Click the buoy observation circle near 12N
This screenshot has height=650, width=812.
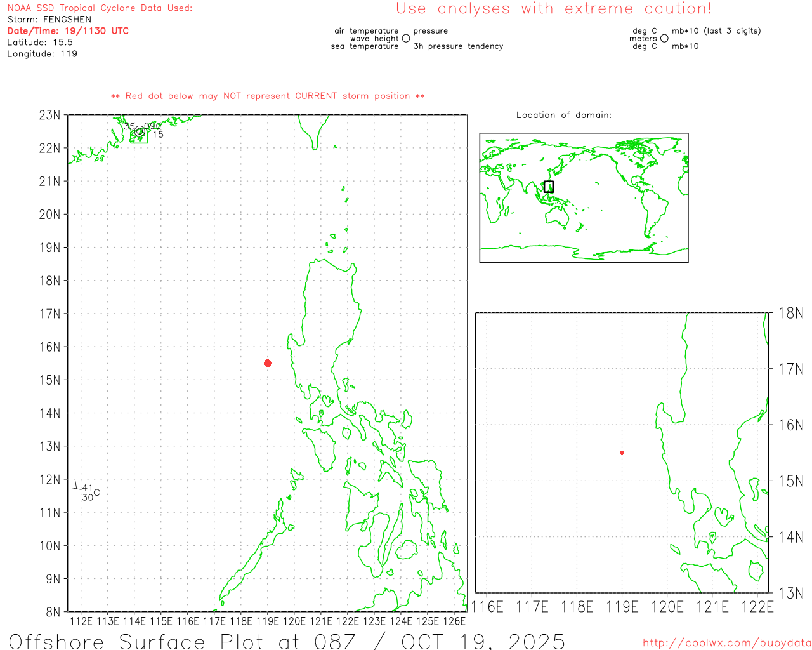click(x=97, y=493)
